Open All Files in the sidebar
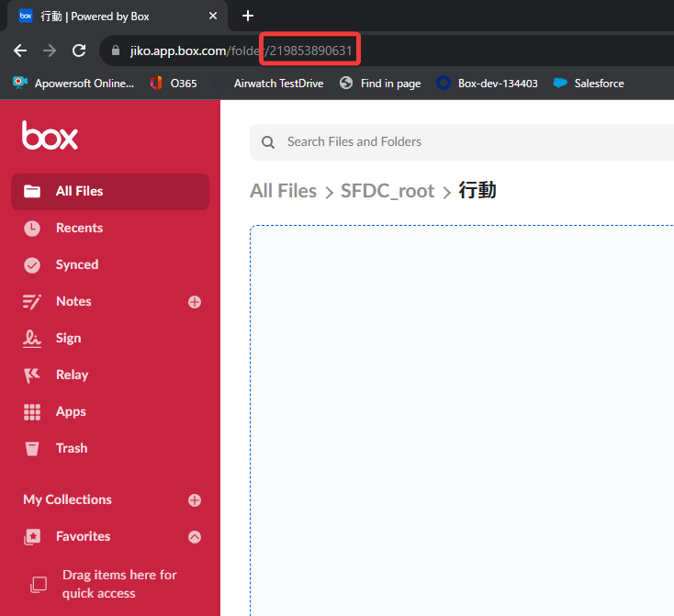 [x=79, y=191]
